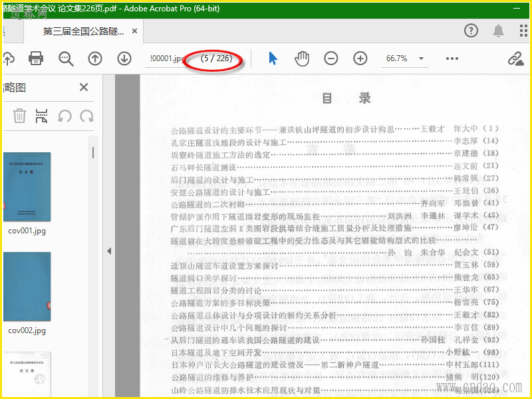Image resolution: width=532 pixels, height=399 pixels.
Task: Select the arrow selection tool
Action: click(x=273, y=59)
